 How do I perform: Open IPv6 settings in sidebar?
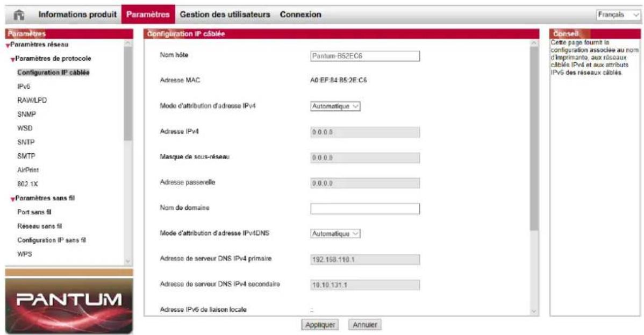24,87
